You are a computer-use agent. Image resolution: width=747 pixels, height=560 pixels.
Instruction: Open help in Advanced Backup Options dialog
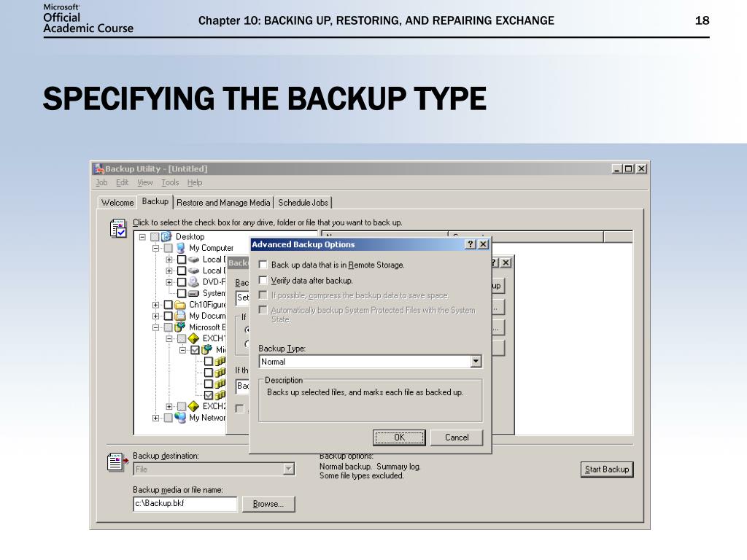click(471, 244)
